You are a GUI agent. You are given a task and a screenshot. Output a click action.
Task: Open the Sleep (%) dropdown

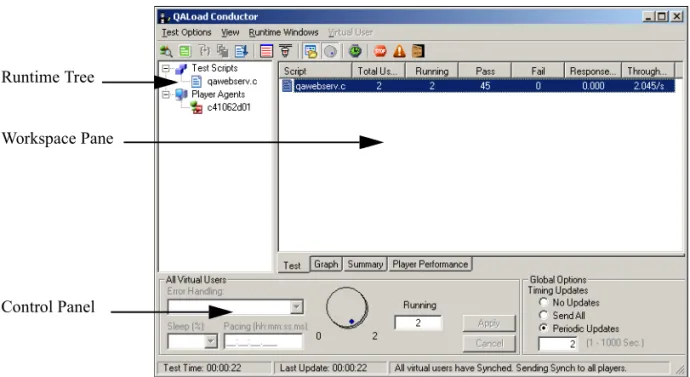click(x=211, y=341)
